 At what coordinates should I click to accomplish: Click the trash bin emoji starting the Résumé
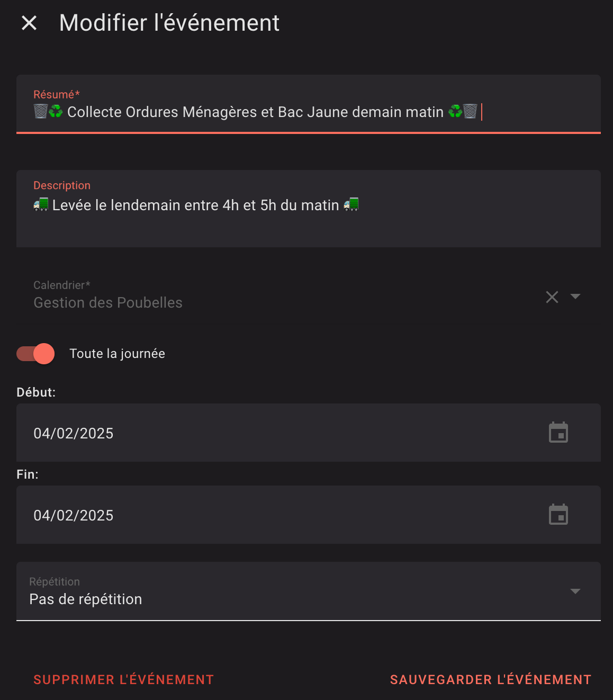point(40,112)
